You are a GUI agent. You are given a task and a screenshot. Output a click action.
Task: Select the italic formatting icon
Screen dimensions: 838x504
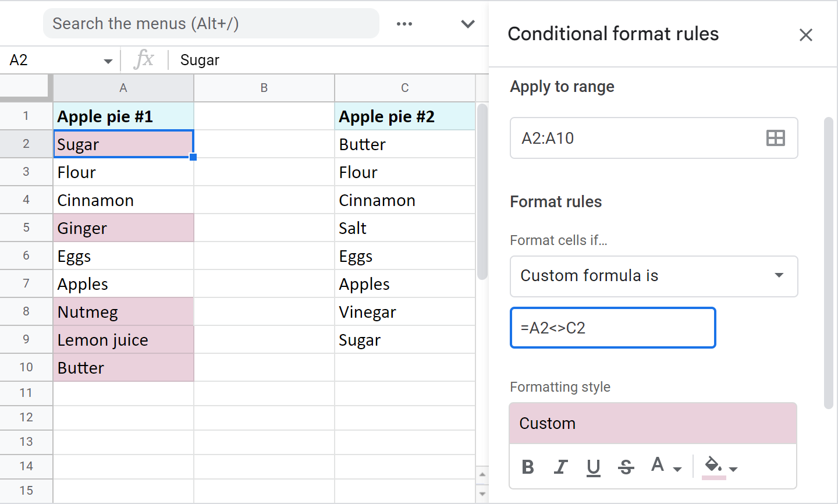tap(560, 466)
